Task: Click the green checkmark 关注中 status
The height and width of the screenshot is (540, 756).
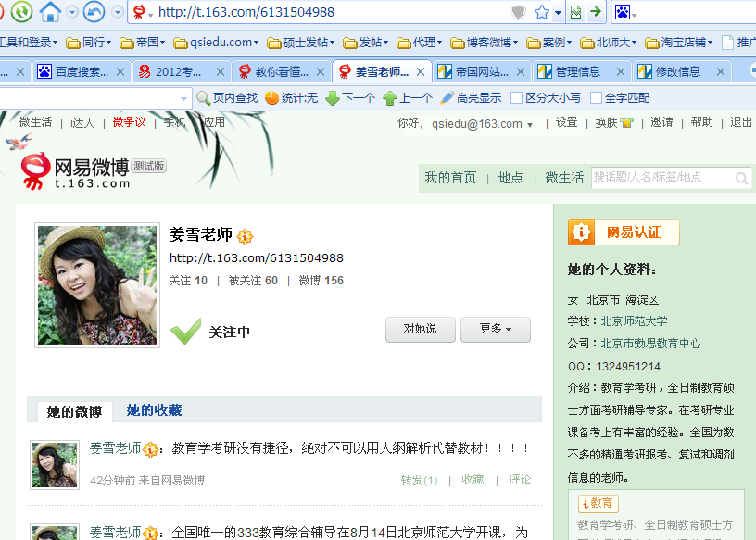Action: click(x=210, y=332)
